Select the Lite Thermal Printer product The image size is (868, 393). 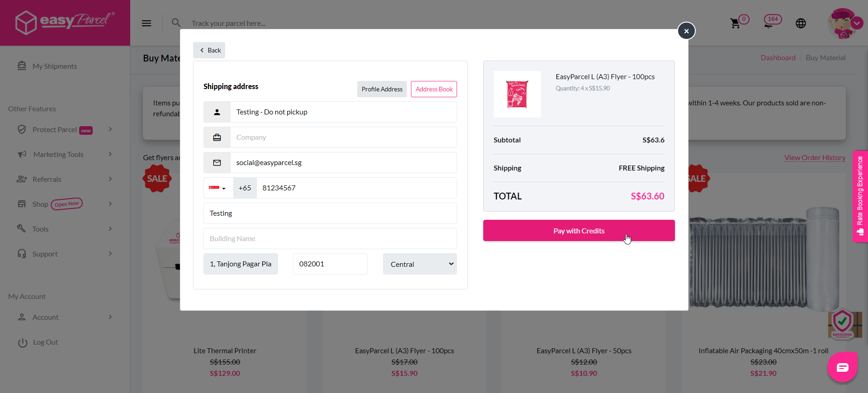click(x=225, y=351)
